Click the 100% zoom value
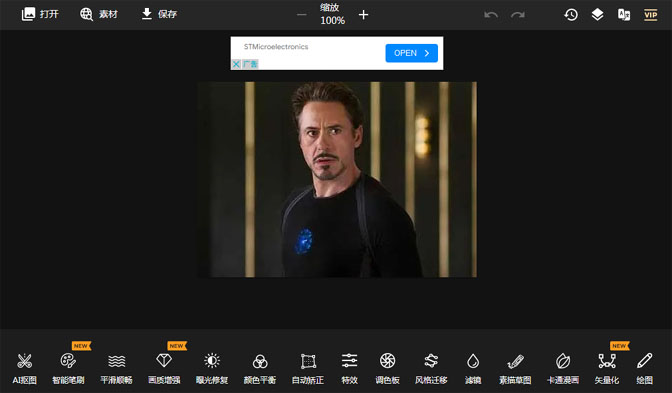672x393 pixels. click(x=333, y=21)
